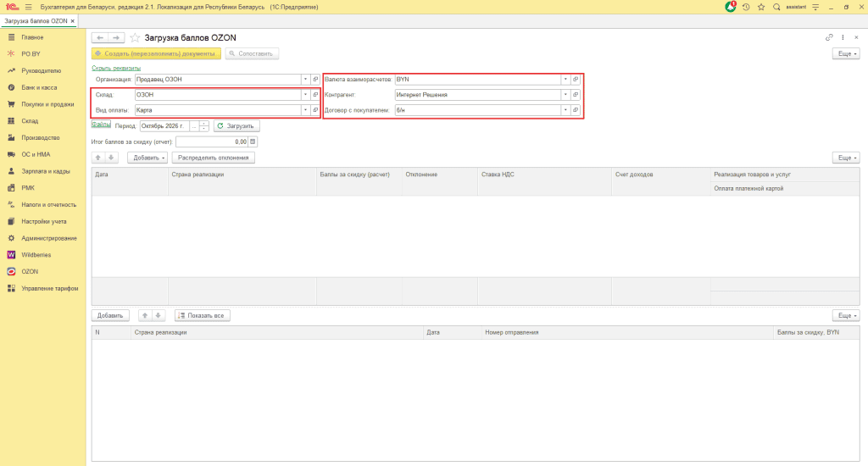Expand the Валюта взаиморасчетов dropdown
This screenshot has height=466, width=868.
point(565,79)
